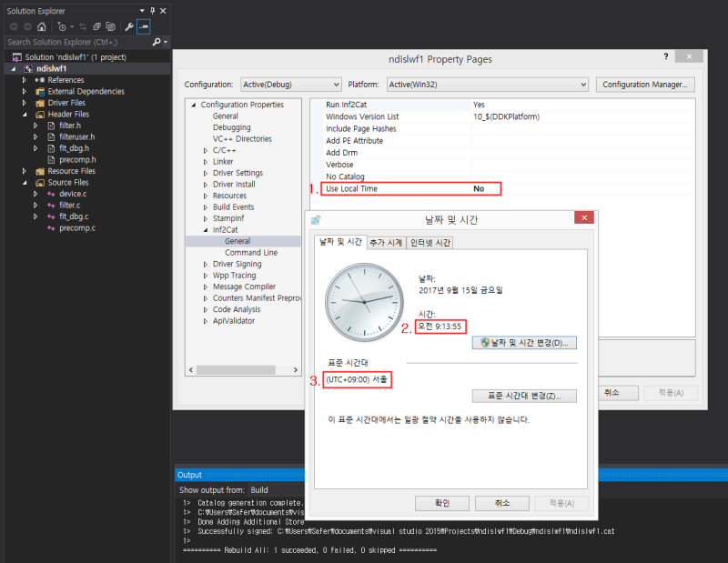Switch to 추가 시계 tab
This screenshot has width=728, height=563.
pyautogui.click(x=386, y=243)
